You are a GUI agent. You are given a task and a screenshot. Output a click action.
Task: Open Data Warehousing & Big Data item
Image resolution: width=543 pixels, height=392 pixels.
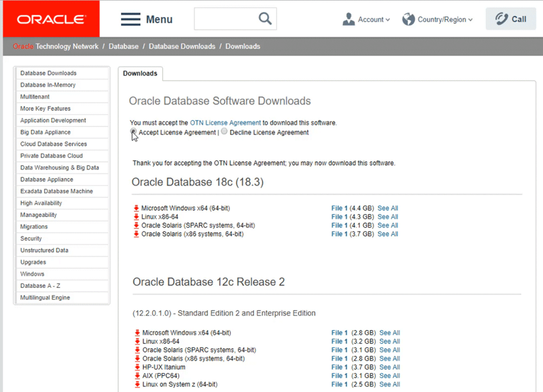coord(63,168)
